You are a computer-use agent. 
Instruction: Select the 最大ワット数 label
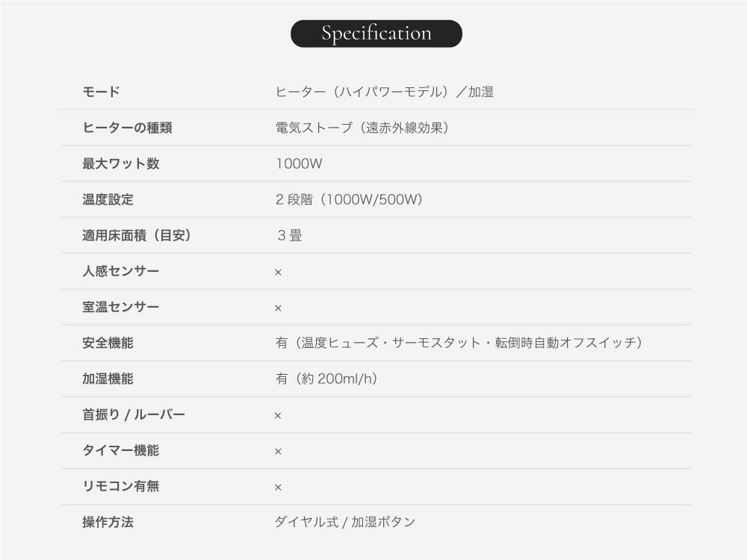coord(120,164)
